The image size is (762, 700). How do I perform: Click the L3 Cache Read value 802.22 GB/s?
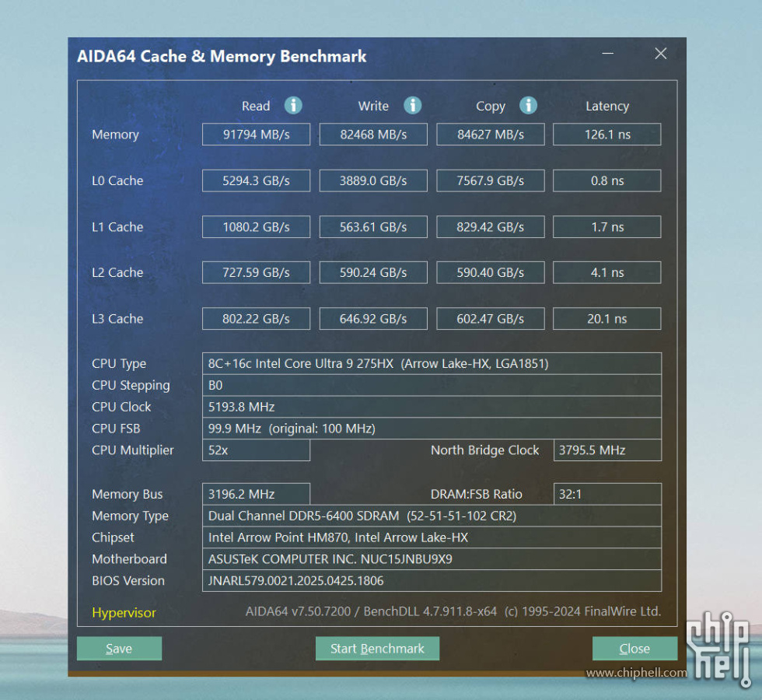[x=256, y=319]
